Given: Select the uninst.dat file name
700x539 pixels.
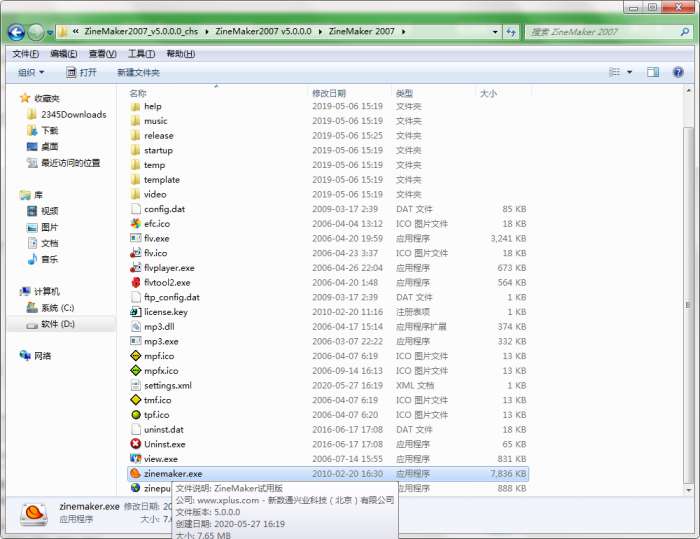Looking at the screenshot, I should pyautogui.click(x=164, y=430).
